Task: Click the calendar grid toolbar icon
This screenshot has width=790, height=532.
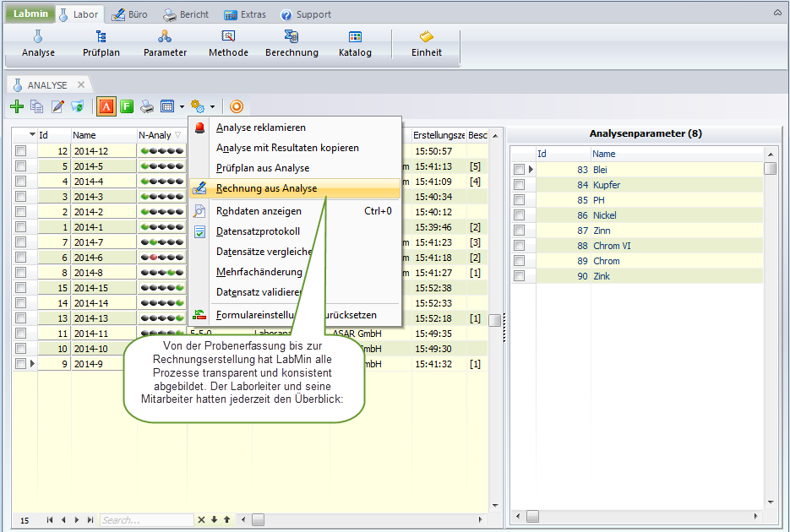Action: coord(166,106)
